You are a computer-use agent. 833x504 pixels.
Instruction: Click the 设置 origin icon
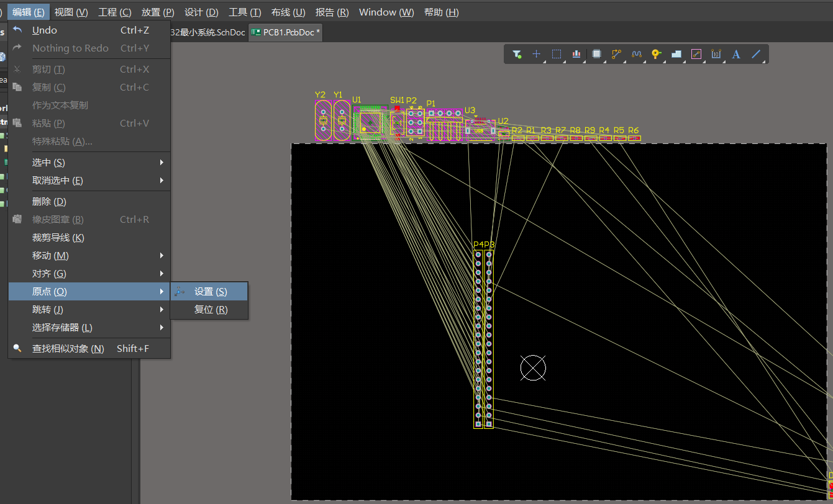coord(180,291)
